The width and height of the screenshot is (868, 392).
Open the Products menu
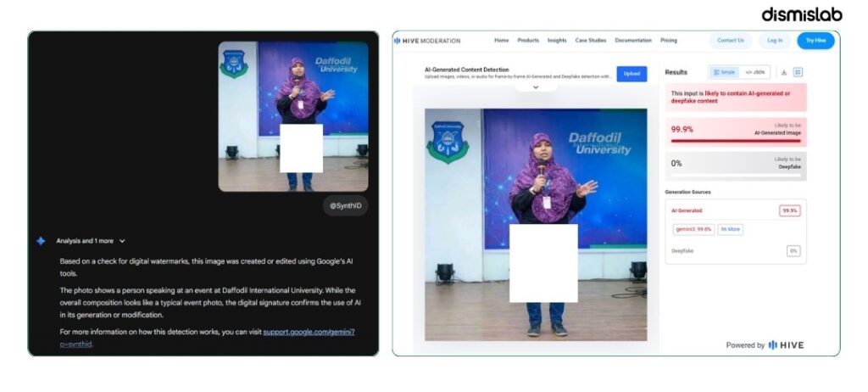pyautogui.click(x=528, y=41)
